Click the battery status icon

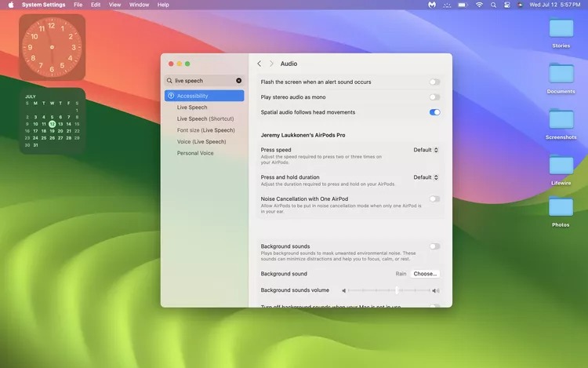point(463,5)
